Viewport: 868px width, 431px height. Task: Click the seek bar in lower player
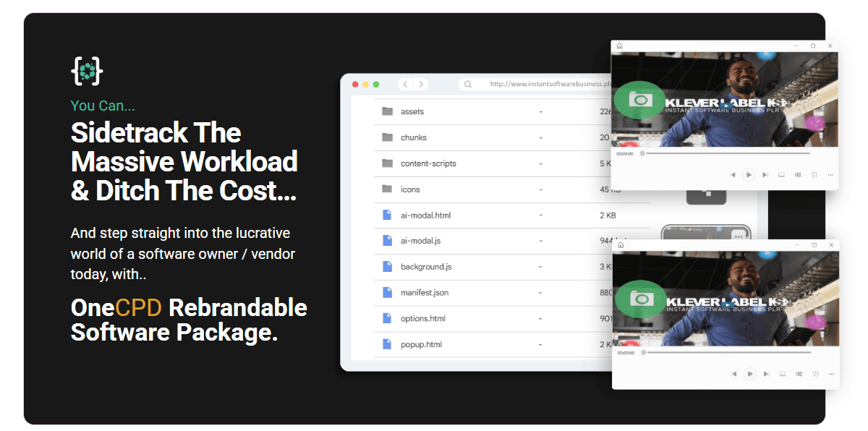click(726, 353)
